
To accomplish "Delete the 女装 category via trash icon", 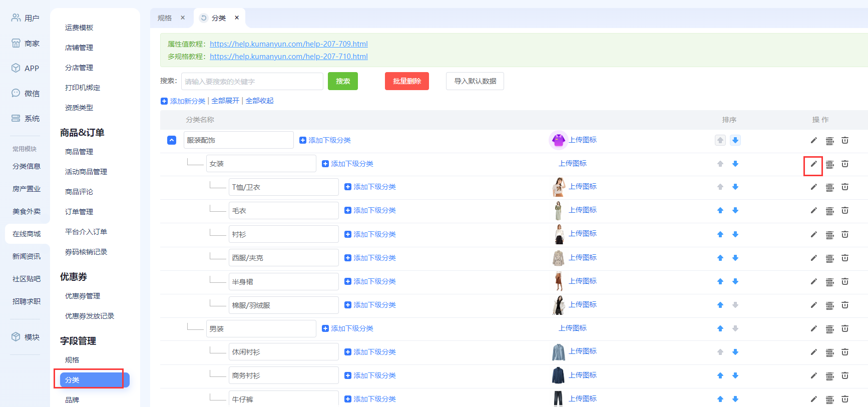I will tap(845, 164).
